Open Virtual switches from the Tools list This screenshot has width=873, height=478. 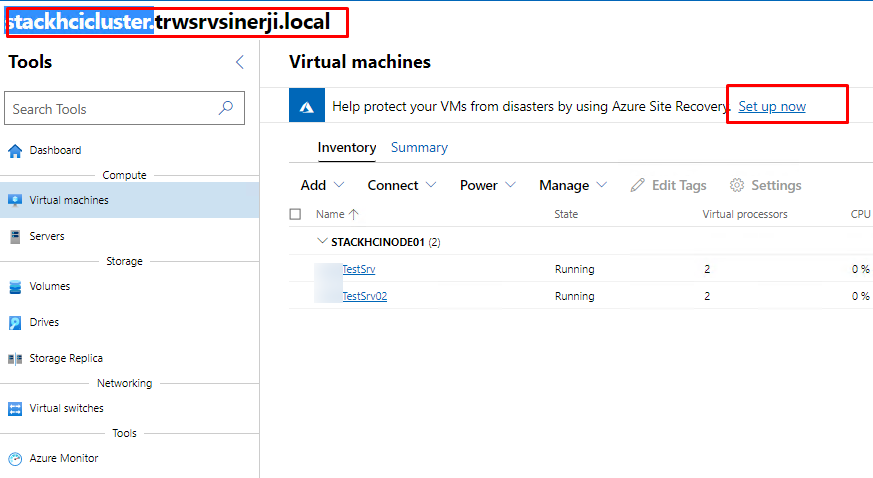click(x=66, y=408)
